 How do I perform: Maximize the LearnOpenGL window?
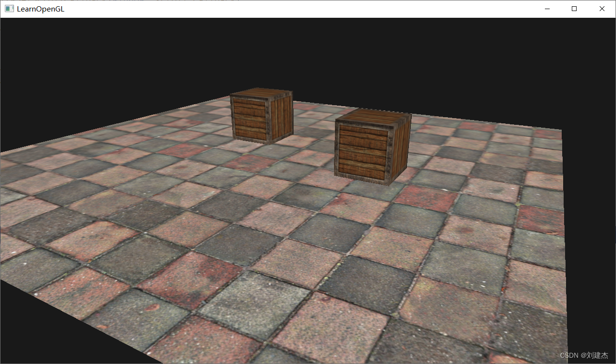[x=574, y=9]
